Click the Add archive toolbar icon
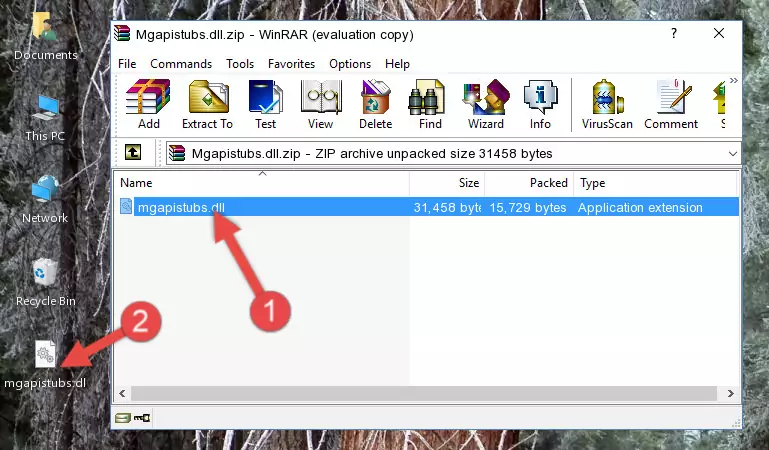The height and width of the screenshot is (450, 769). (x=148, y=104)
